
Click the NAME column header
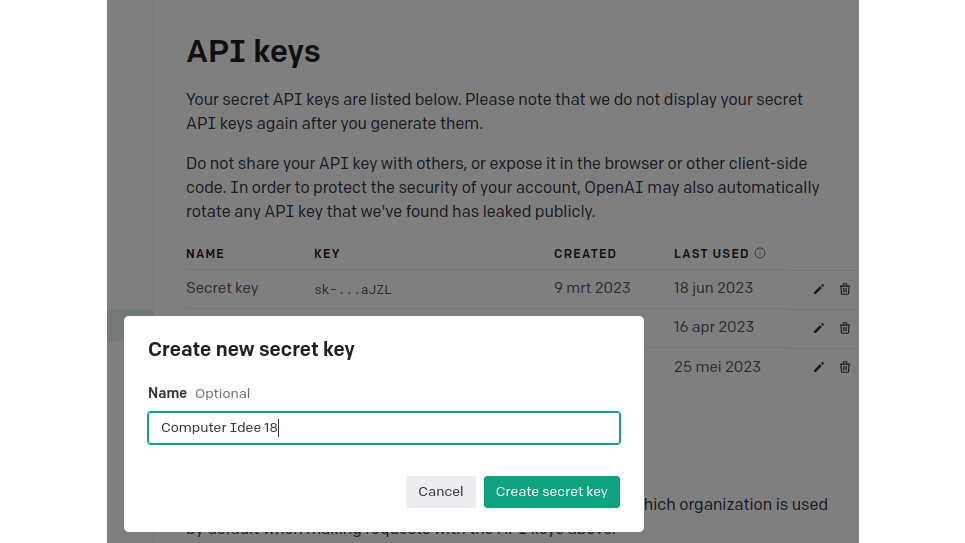click(x=205, y=254)
